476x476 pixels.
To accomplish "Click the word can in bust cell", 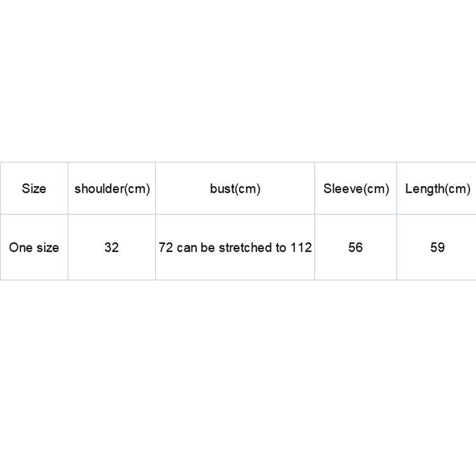I will [186, 248].
